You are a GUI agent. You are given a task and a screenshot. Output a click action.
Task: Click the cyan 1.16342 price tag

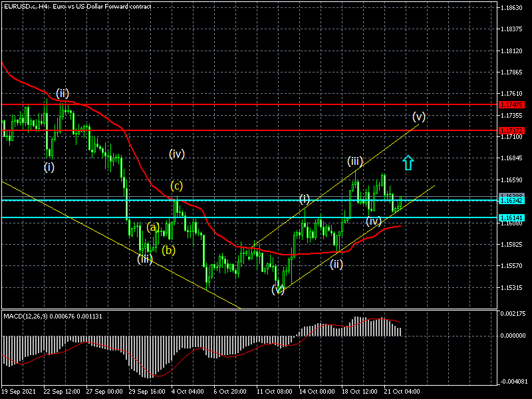[x=512, y=201]
